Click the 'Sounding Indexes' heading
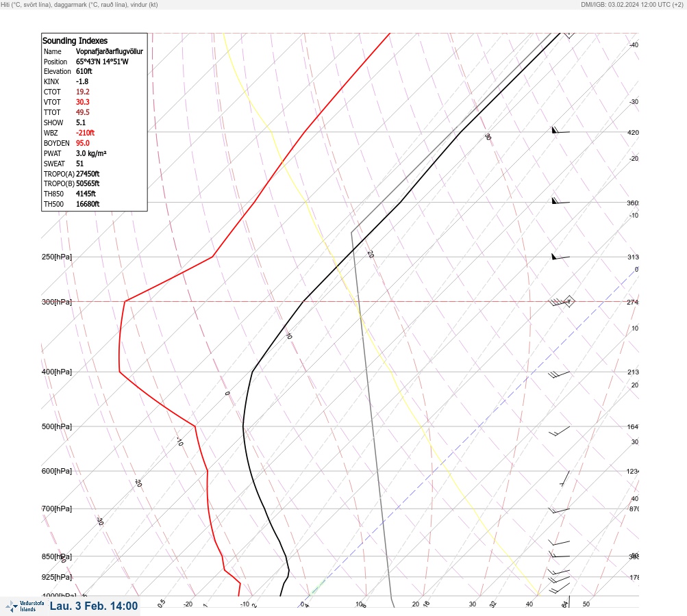 tap(75, 40)
